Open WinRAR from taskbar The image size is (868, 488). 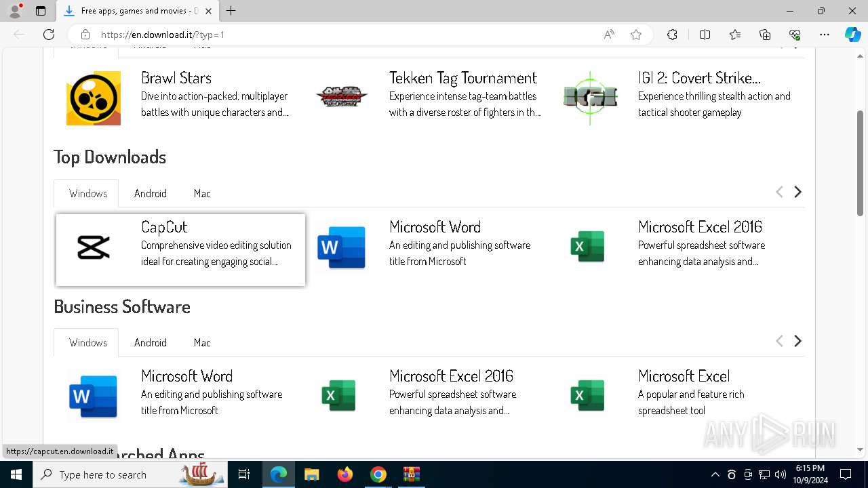(412, 474)
